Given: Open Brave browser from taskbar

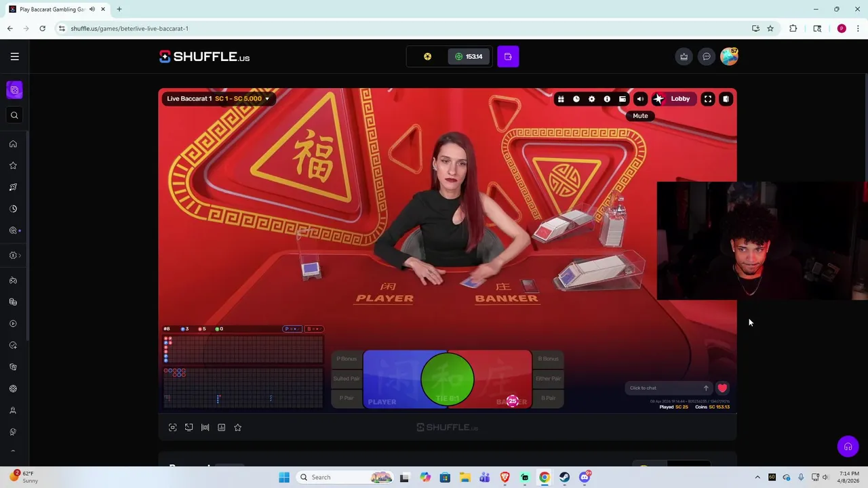Looking at the screenshot, I should click(x=505, y=477).
